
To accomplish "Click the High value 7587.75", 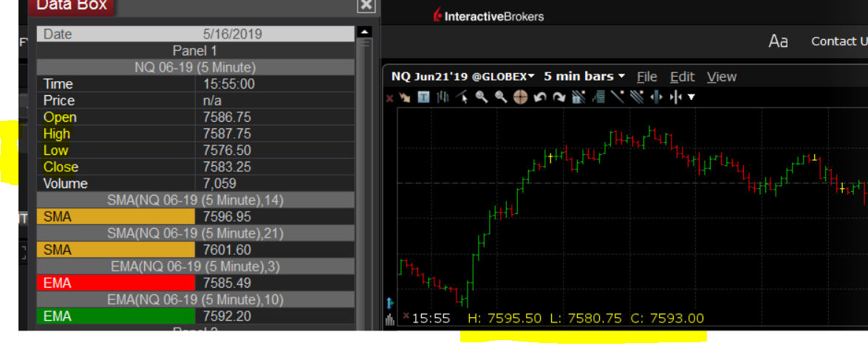I will pos(227,134).
